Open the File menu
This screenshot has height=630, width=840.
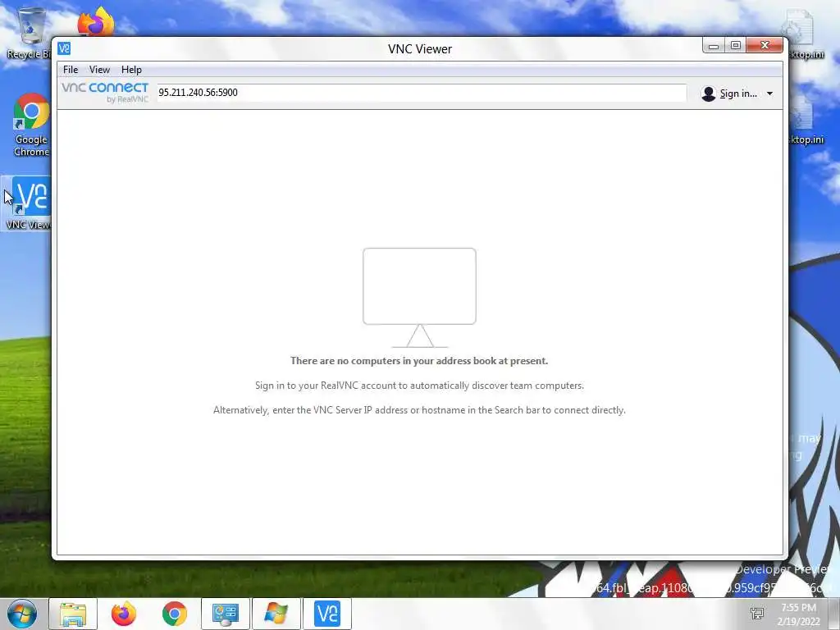71,70
